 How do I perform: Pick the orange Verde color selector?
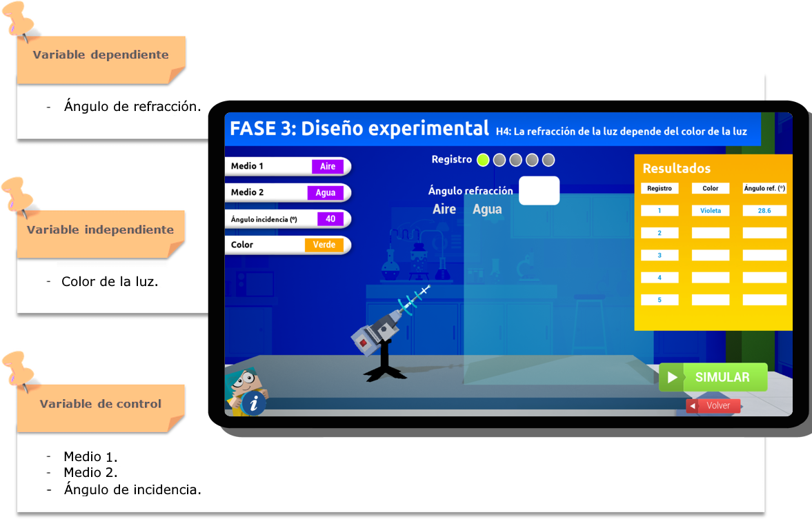324,245
